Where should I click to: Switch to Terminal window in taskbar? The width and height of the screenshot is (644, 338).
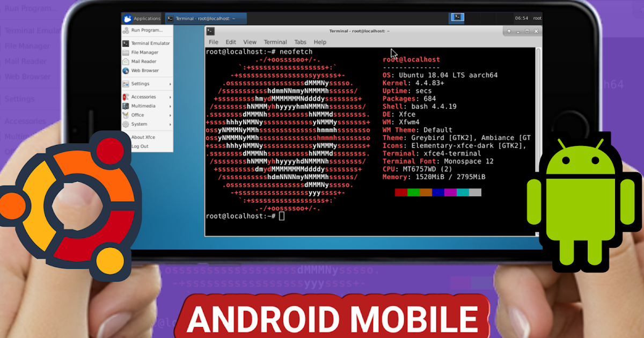[x=206, y=19]
